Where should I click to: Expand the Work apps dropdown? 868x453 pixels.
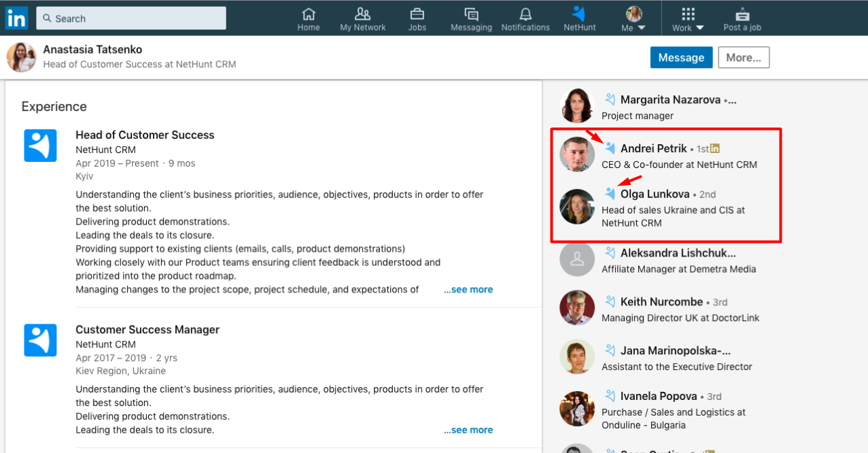(x=688, y=19)
